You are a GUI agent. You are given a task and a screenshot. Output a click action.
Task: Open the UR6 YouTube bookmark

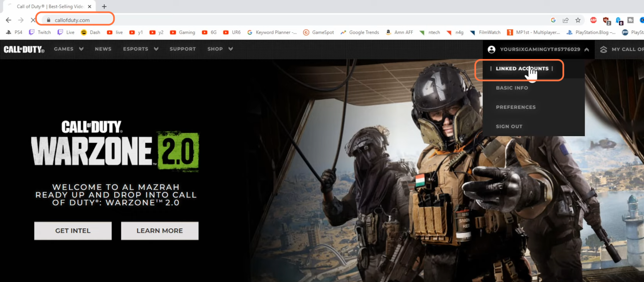pos(232,32)
